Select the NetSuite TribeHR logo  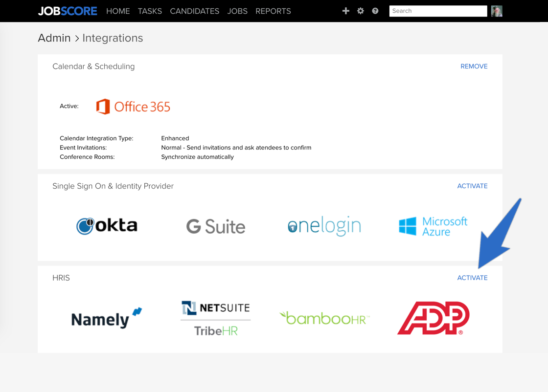[216, 318]
